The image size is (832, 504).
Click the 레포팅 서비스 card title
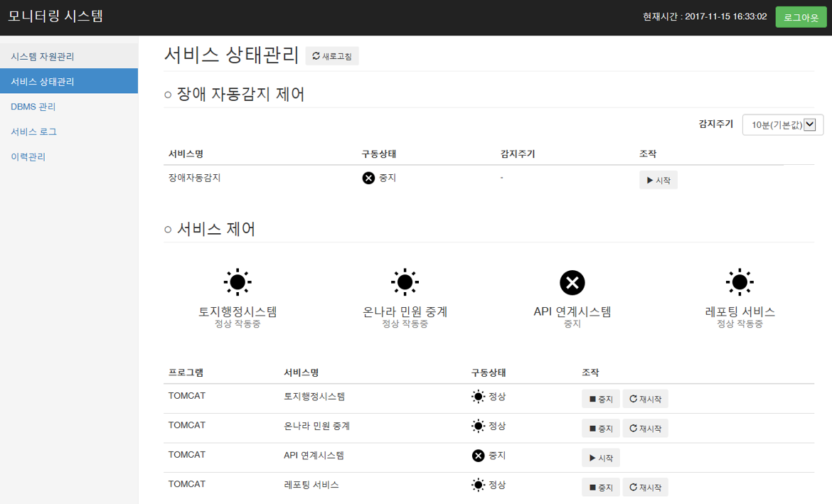tap(740, 311)
